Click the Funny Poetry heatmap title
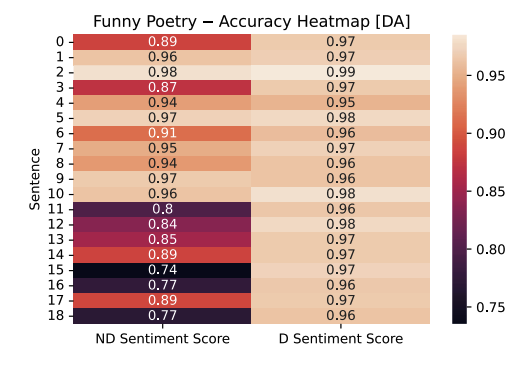 pyautogui.click(x=251, y=22)
